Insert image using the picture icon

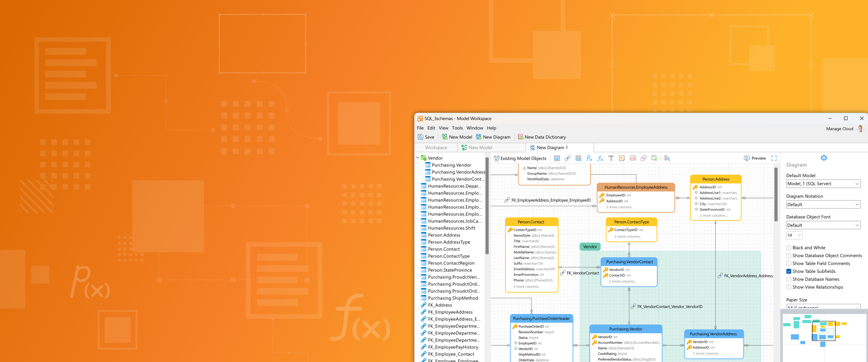pyautogui.click(x=632, y=158)
